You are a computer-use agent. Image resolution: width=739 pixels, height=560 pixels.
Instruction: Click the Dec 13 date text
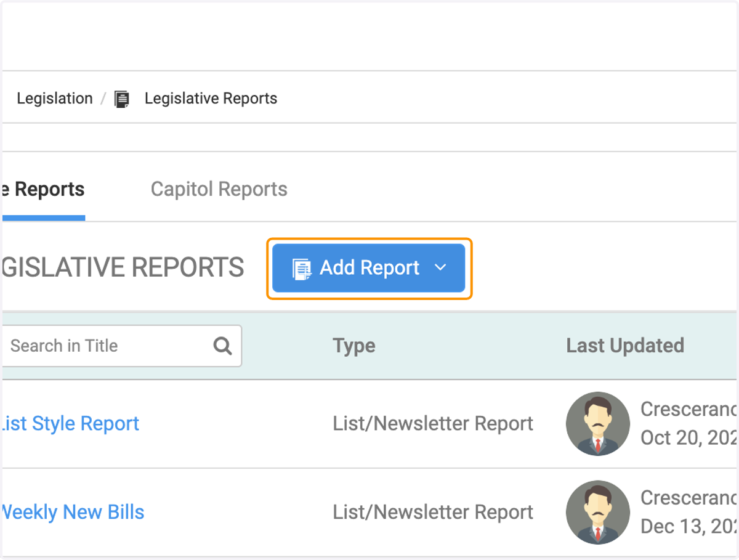pyautogui.click(x=689, y=527)
